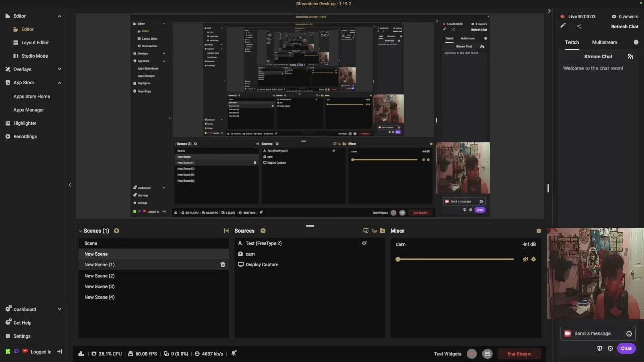Add a source folder

383,231
